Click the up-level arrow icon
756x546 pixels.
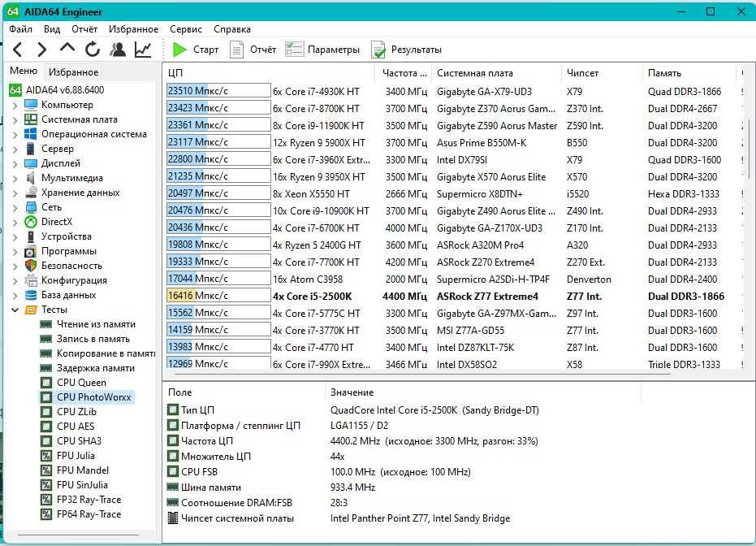[67, 48]
